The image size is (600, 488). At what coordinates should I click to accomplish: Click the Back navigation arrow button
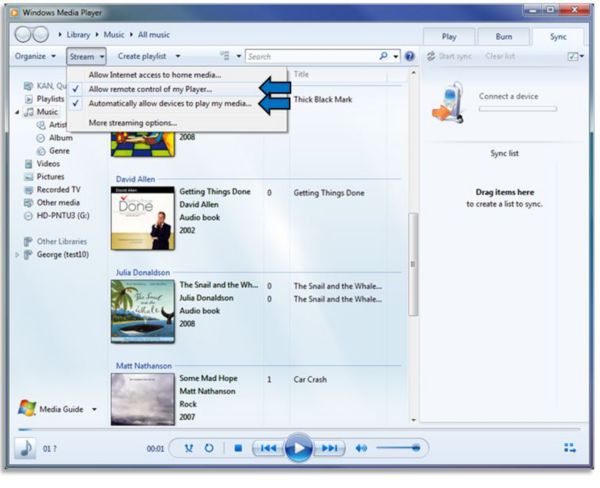coord(23,34)
